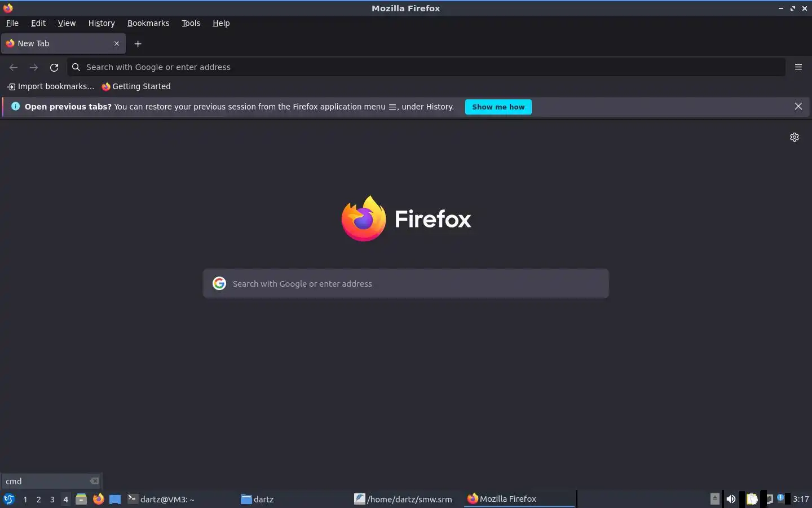Click the eject removable media tray icon

(x=714, y=498)
